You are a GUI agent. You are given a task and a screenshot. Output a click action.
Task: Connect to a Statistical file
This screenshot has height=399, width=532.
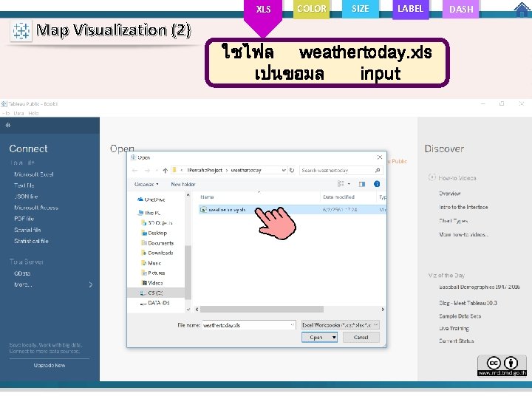31,241
